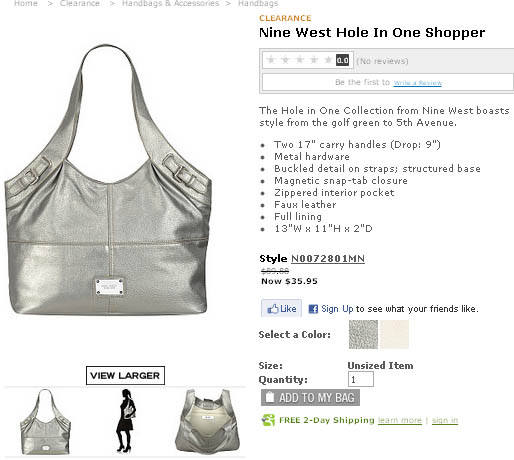Select the silver metallic color swatch
Screen dimensions: 514x460
point(363,334)
